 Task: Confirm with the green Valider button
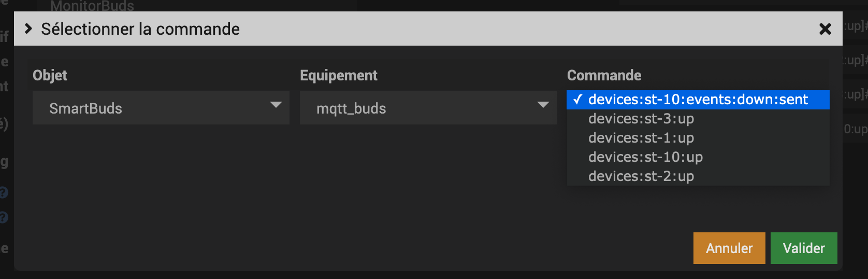coord(803,248)
